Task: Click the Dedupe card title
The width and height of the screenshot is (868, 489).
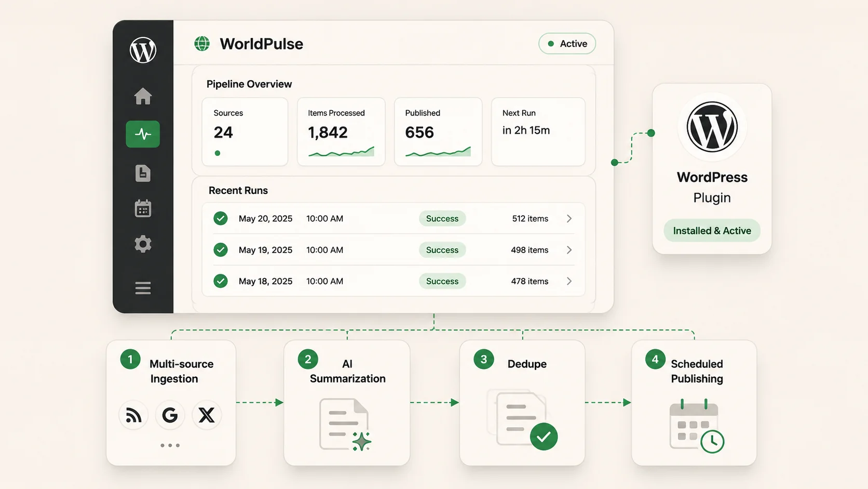Action: [x=527, y=364]
